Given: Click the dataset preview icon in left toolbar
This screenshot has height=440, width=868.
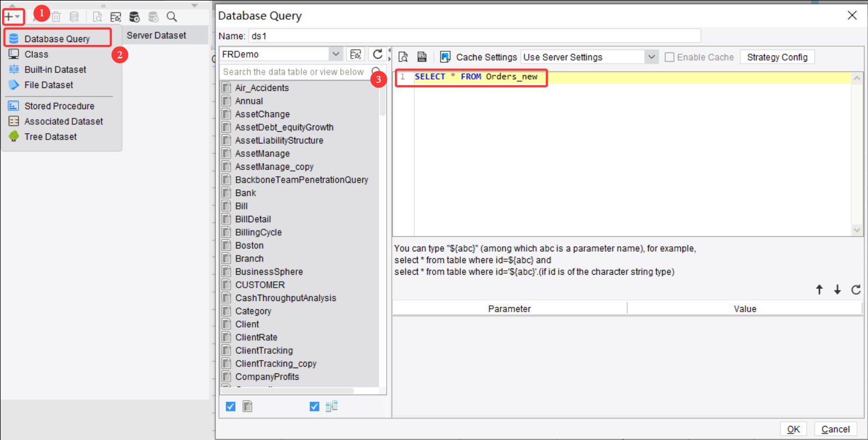Looking at the screenshot, I should [x=97, y=17].
